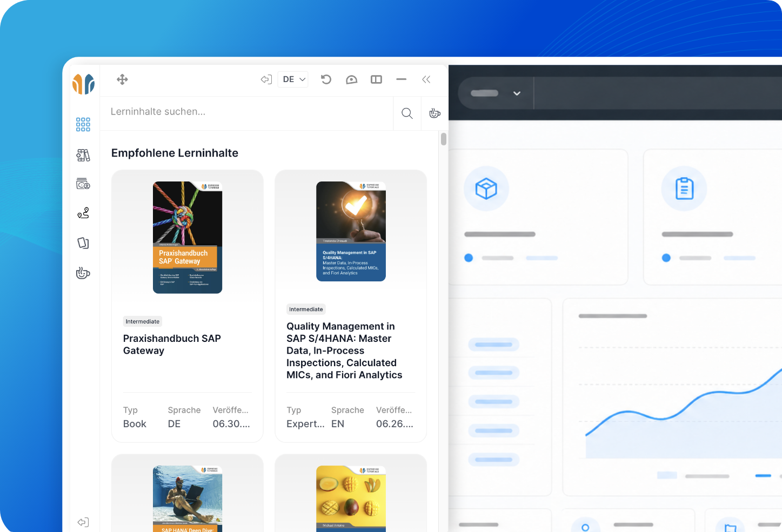Screen dimensions: 782x532
Task: Toggle the split panel layout icon
Action: tap(376, 79)
